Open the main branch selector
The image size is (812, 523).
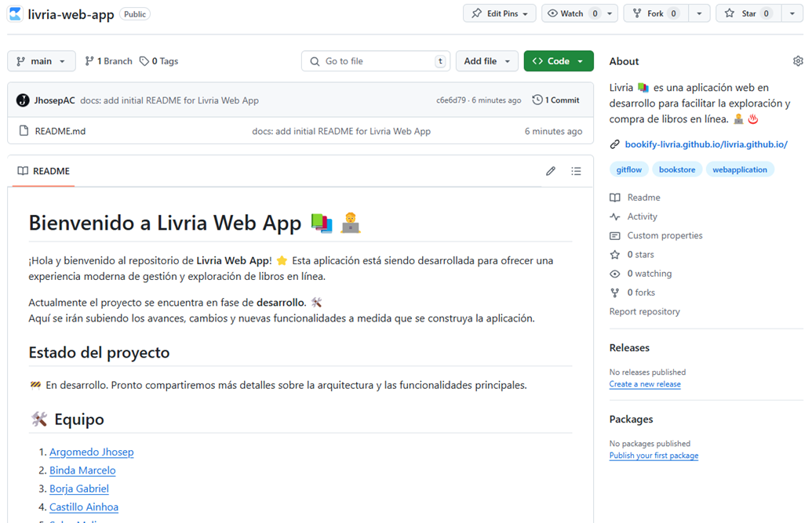[x=42, y=61]
